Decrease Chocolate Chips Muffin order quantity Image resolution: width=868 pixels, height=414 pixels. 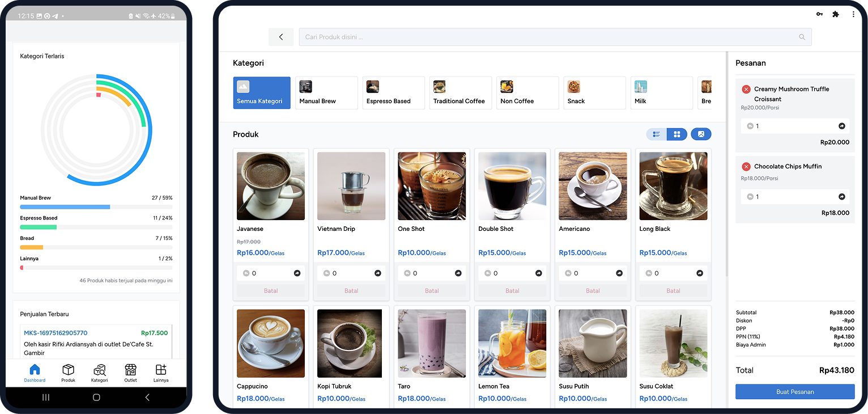click(750, 197)
